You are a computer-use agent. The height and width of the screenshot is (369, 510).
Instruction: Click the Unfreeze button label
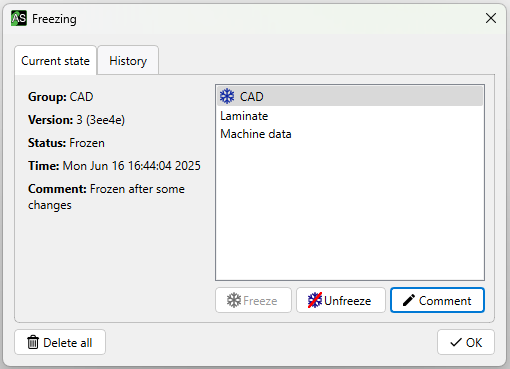pyautogui.click(x=347, y=301)
